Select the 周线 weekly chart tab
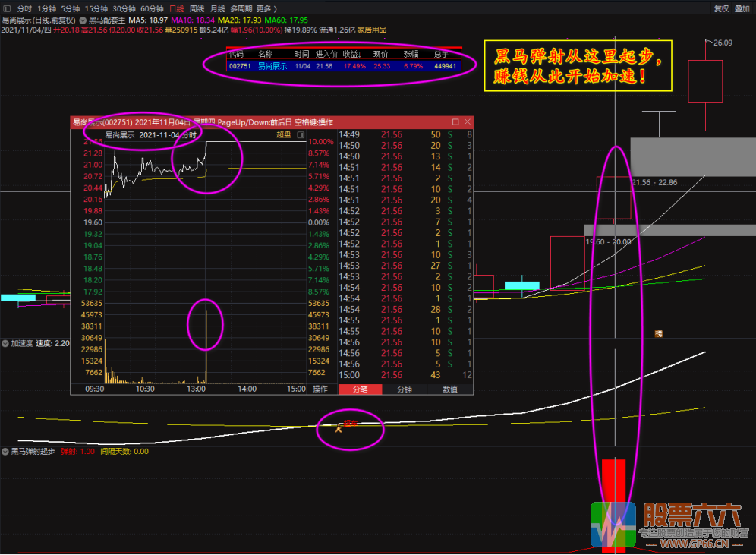This screenshot has height=555, width=756. tap(197, 8)
